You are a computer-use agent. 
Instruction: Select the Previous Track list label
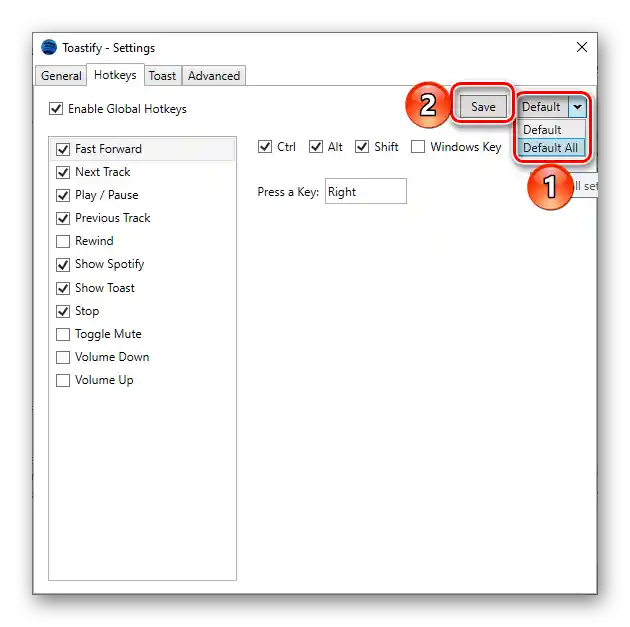[x=112, y=218]
